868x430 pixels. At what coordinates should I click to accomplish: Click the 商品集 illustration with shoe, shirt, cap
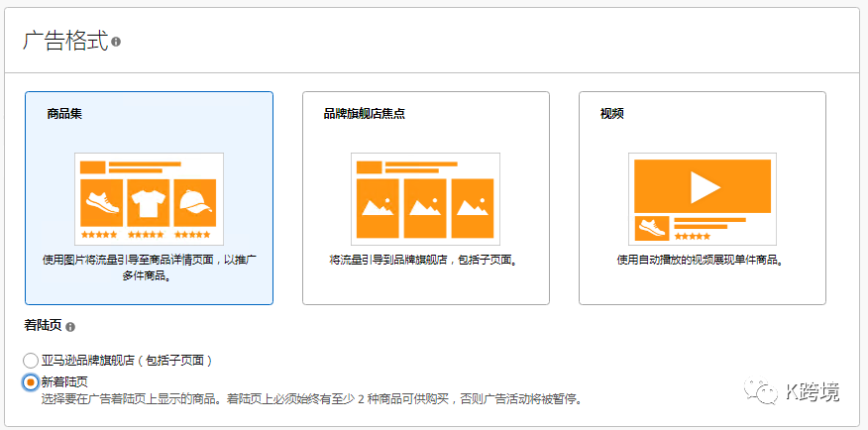[149, 199]
